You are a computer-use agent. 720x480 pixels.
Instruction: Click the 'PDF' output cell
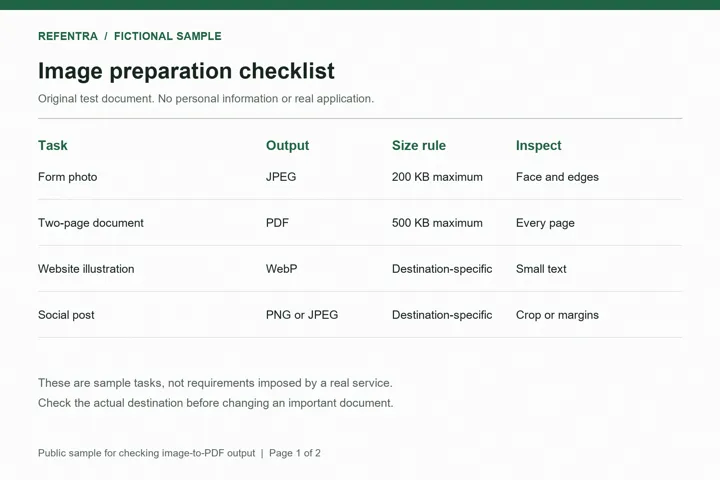tap(277, 223)
